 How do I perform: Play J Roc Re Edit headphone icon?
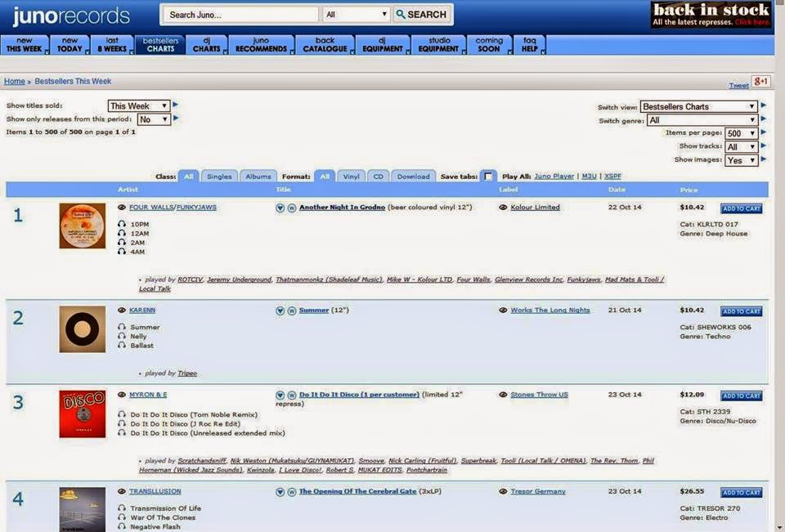click(122, 423)
